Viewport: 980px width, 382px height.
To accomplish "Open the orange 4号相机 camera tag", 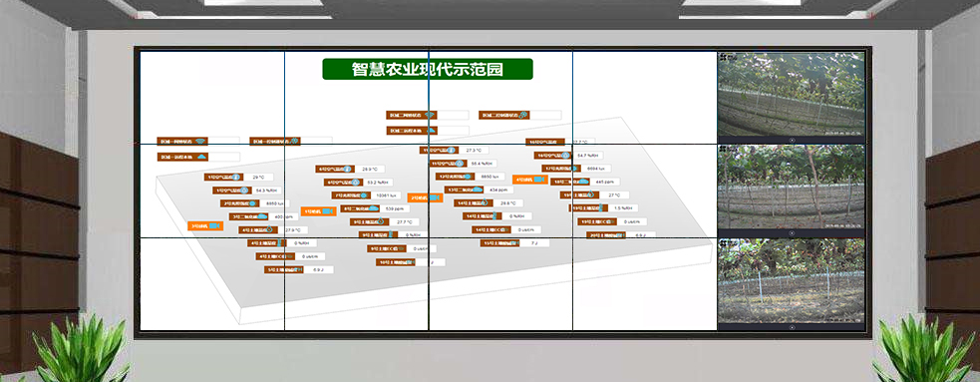I will (x=530, y=180).
